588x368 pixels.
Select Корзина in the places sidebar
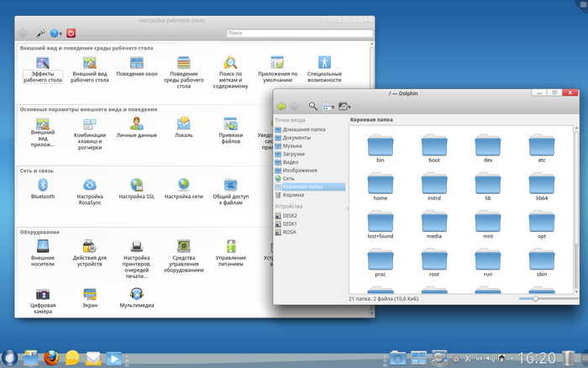point(294,194)
